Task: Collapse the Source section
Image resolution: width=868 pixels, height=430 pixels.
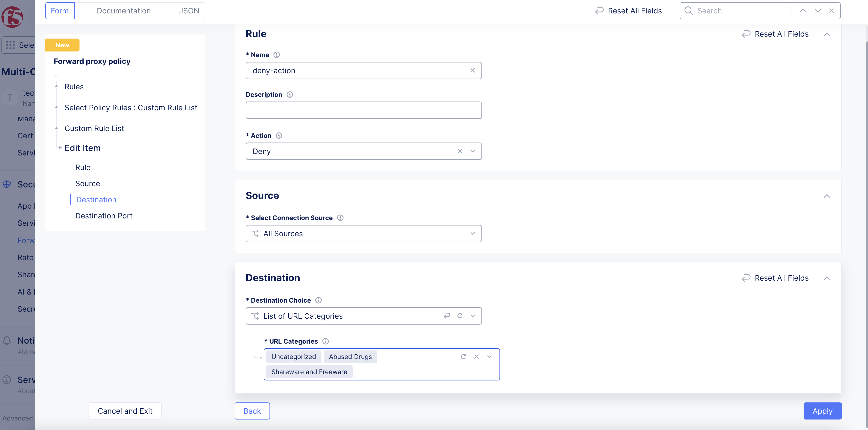Action: pyautogui.click(x=827, y=196)
